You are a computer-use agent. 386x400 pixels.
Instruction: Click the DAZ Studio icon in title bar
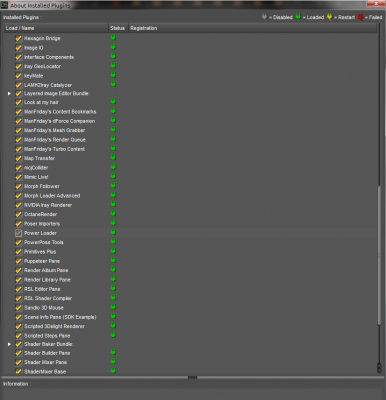tap(4, 5)
